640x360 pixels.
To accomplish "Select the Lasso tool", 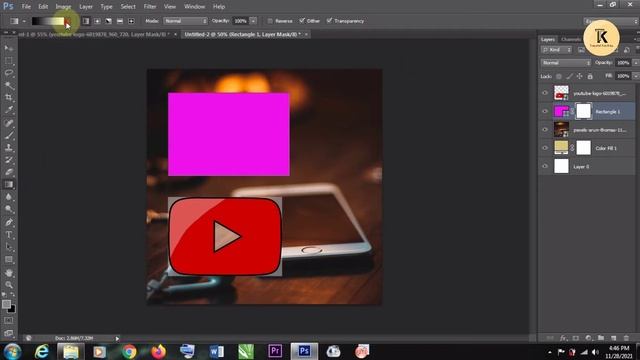I will click(x=9, y=73).
